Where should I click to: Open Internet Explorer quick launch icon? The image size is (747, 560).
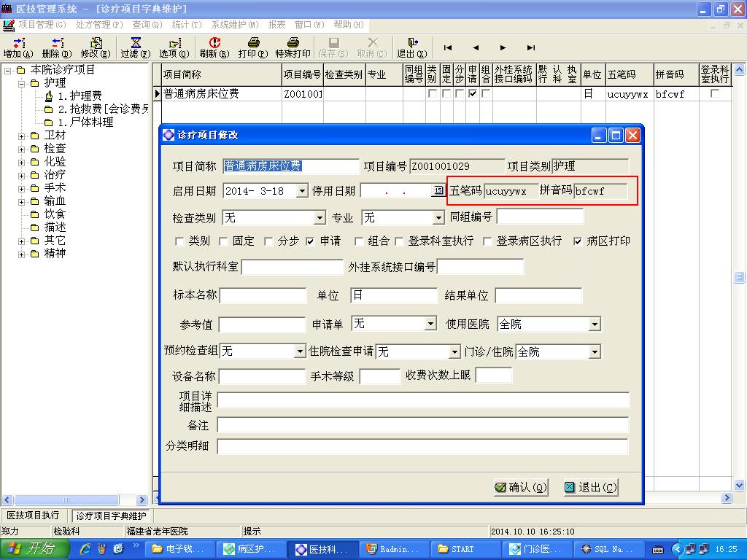[x=86, y=549]
